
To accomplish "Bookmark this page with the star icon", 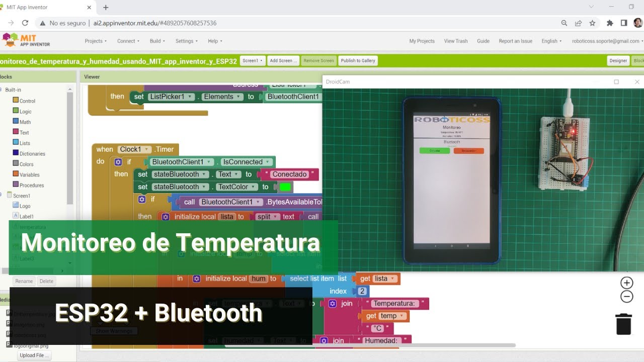I will coord(592,23).
